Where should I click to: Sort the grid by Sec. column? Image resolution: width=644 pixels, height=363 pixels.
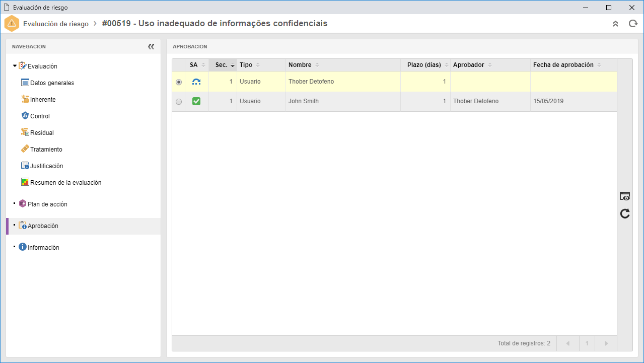coord(223,65)
